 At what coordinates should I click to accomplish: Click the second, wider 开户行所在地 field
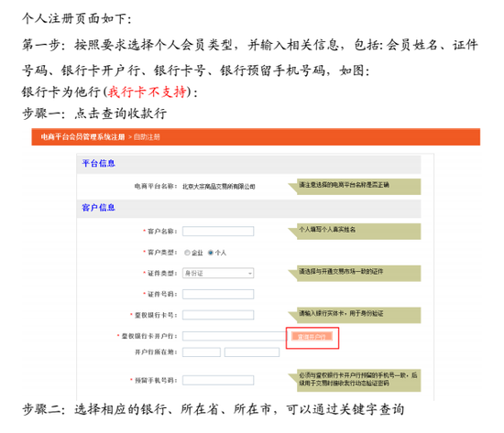(x=252, y=352)
